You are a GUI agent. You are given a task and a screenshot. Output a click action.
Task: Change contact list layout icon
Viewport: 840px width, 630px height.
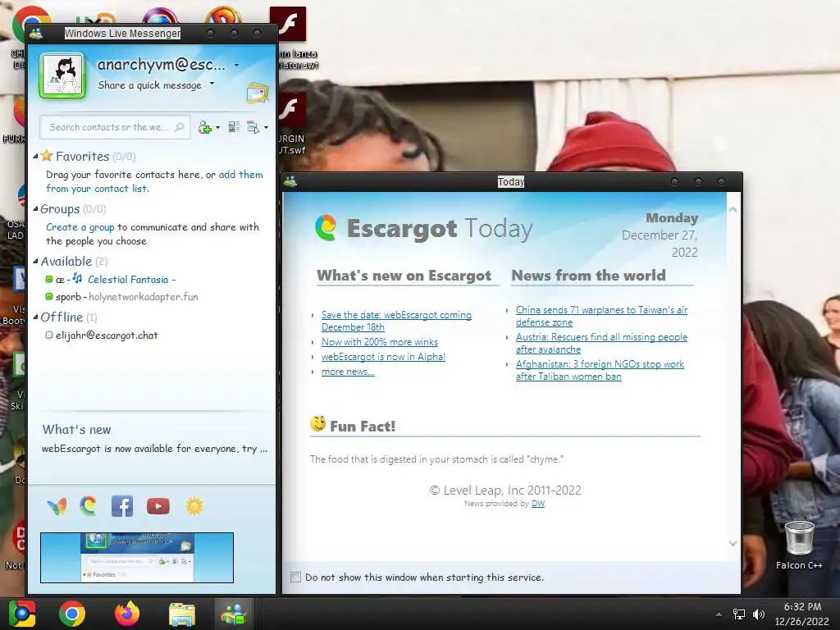(x=234, y=127)
